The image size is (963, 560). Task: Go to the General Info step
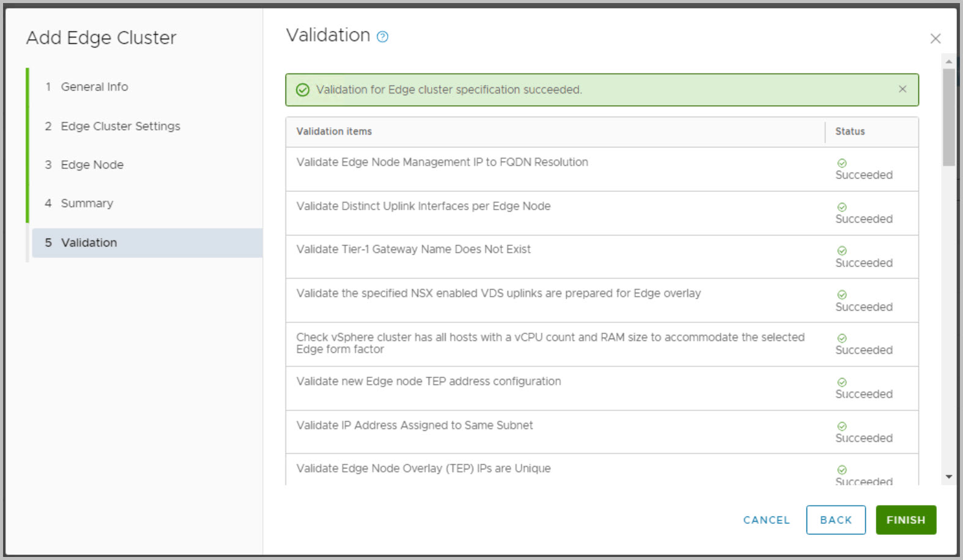[94, 87]
